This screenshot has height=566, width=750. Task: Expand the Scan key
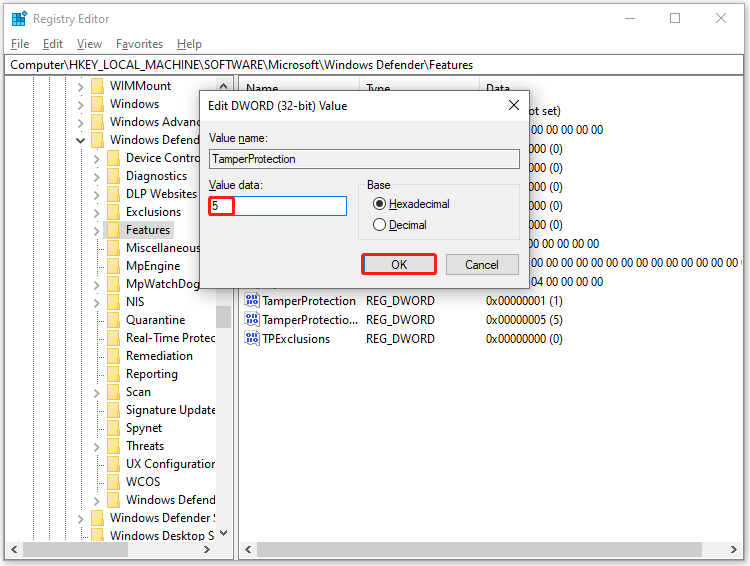pyautogui.click(x=97, y=393)
